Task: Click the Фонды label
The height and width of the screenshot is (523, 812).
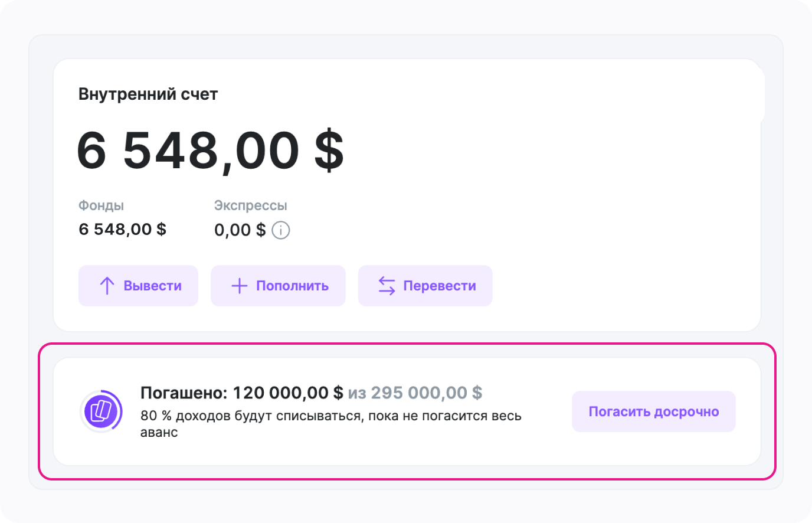Action: point(101,205)
